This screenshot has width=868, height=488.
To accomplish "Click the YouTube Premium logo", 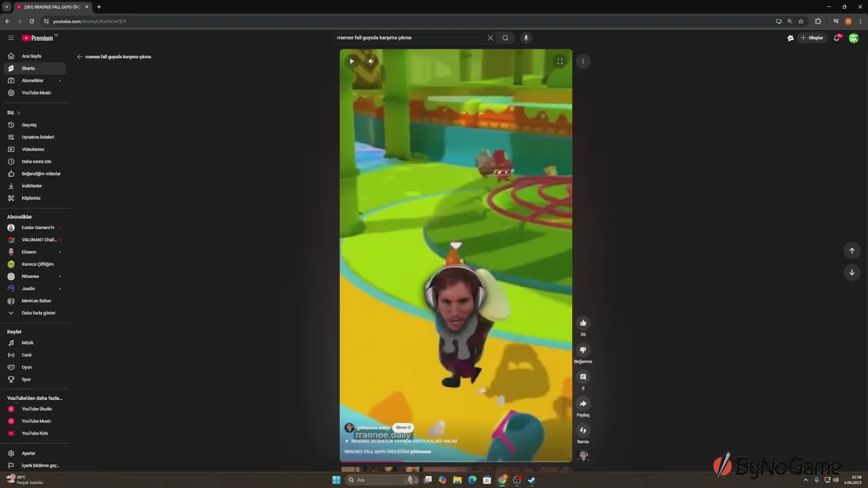I will [38, 38].
